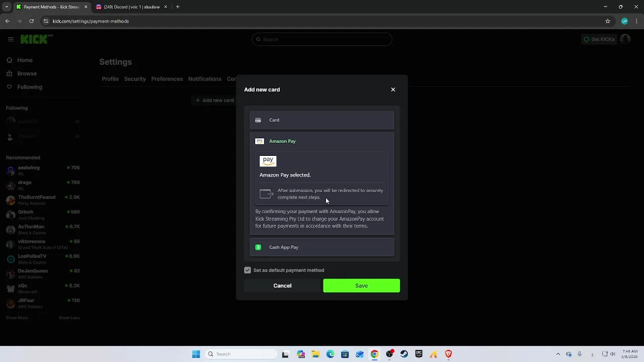Switch to the Preferences settings tab
Viewport: 644px width, 362px height.
(167, 79)
